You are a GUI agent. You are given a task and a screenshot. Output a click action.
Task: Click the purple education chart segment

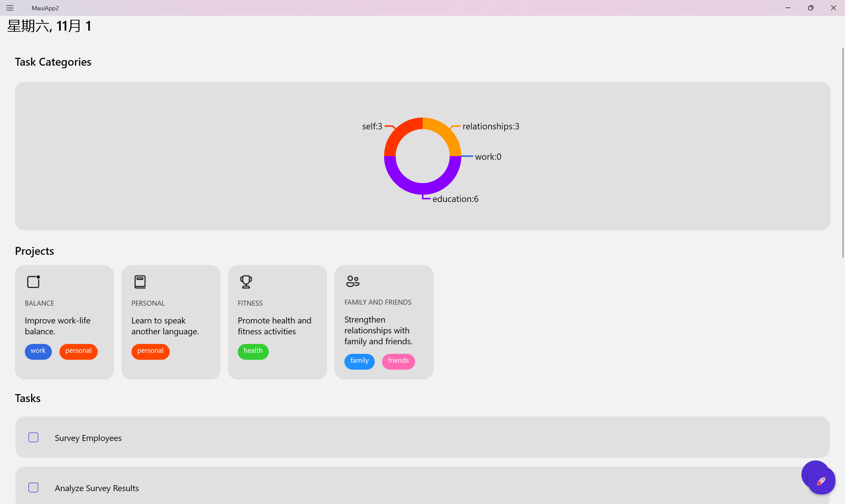click(422, 188)
